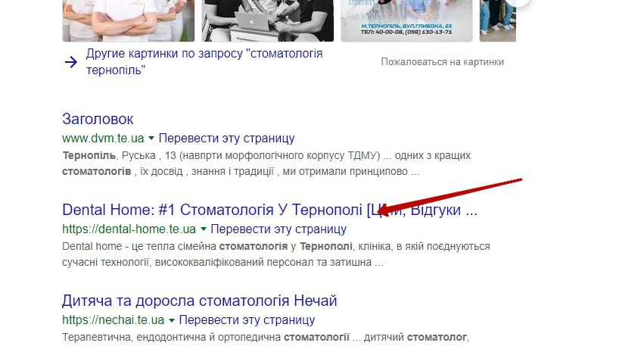Open the thumbnail with Тернопіль address banner
This screenshot has width=644, height=346.
[x=406, y=20]
